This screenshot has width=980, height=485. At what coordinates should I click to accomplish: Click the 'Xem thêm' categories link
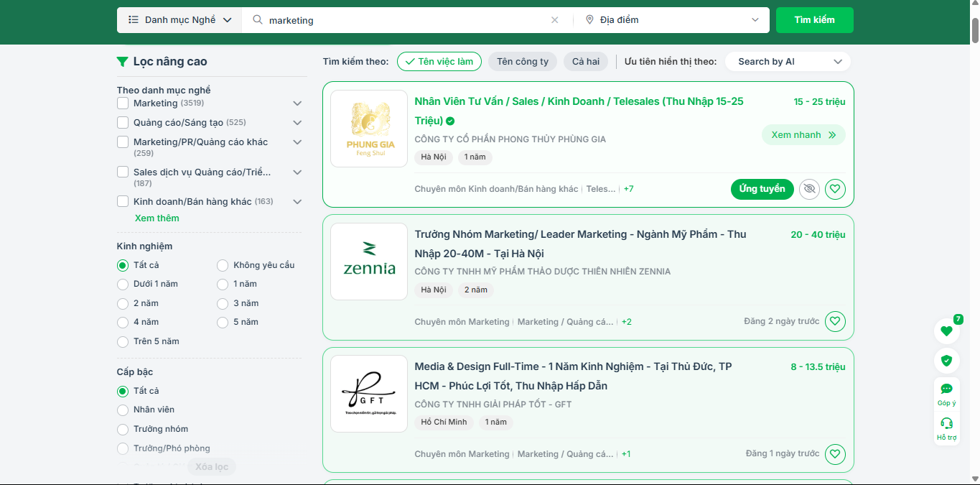[x=157, y=218]
